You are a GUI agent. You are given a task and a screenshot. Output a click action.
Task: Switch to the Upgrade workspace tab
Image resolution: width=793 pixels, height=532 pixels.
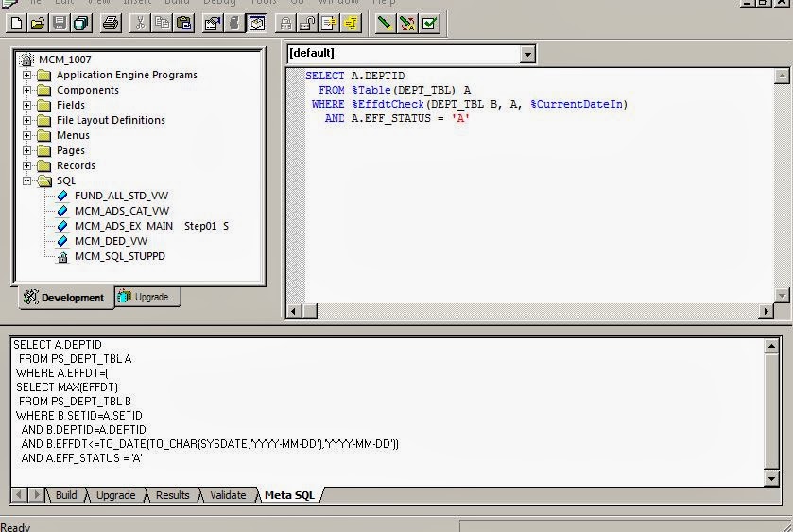click(147, 297)
